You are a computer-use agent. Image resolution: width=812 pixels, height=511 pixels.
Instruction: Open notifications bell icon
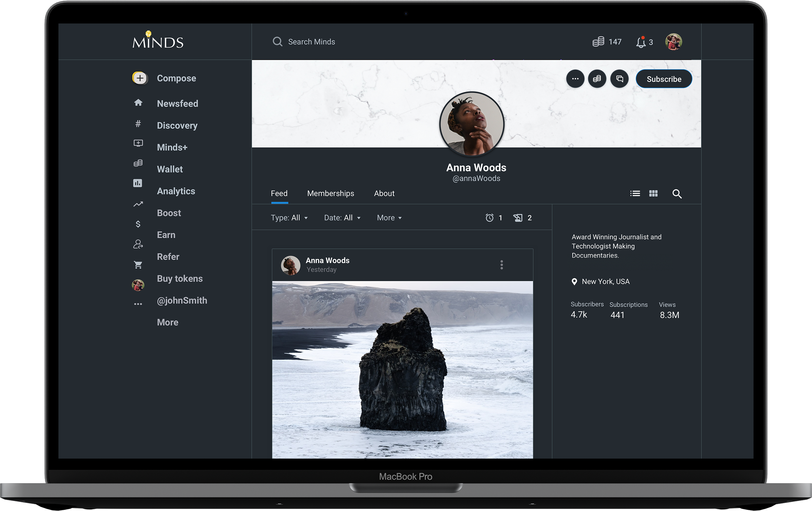coord(641,43)
